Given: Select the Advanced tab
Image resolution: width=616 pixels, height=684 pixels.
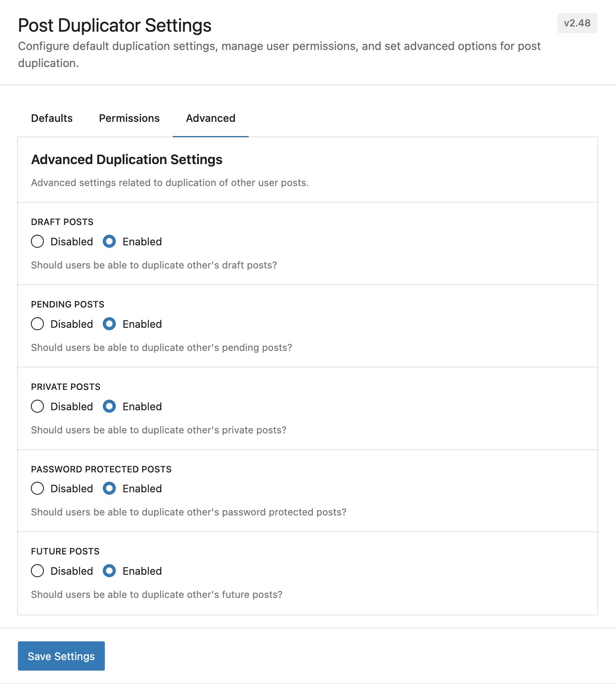Looking at the screenshot, I should coord(210,118).
